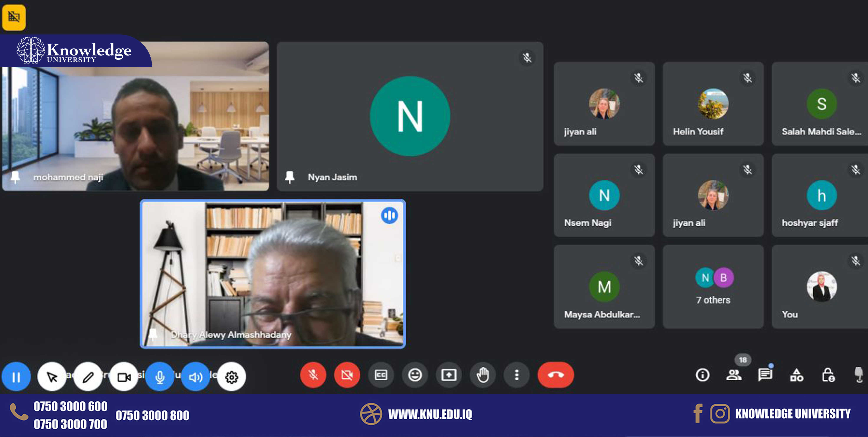Viewport: 868px width, 437px height.
Task: Click the Present now screen share button
Action: [x=449, y=375]
